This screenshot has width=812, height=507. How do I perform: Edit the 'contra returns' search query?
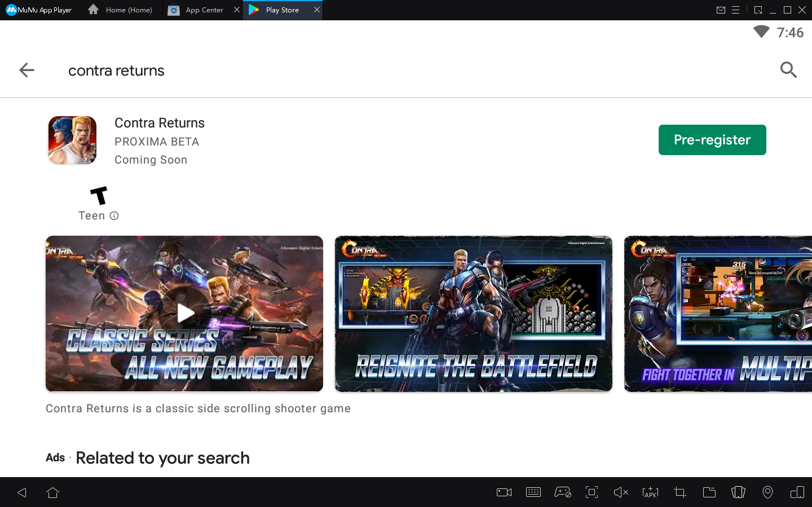pos(116,70)
